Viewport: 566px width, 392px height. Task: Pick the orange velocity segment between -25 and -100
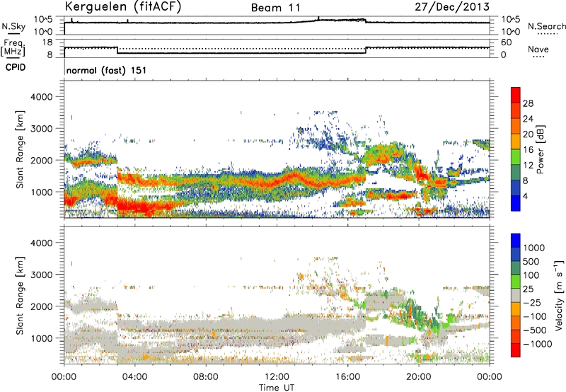[516, 309]
